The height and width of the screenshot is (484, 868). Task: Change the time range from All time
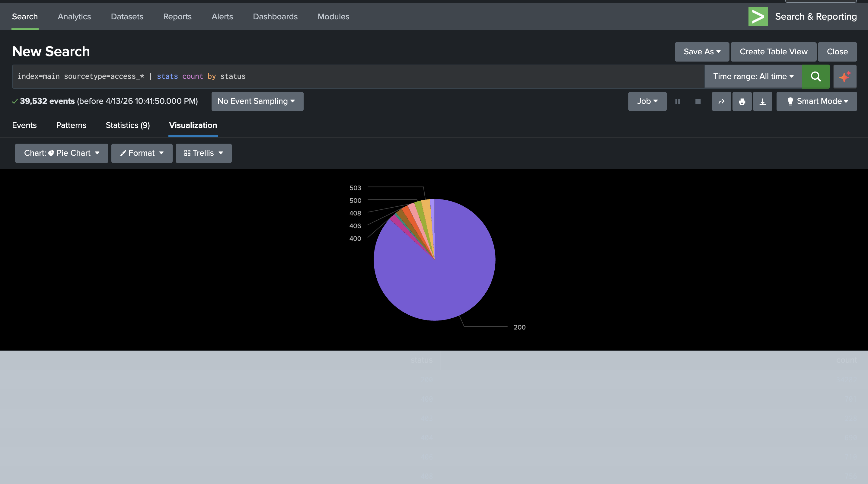(753, 76)
